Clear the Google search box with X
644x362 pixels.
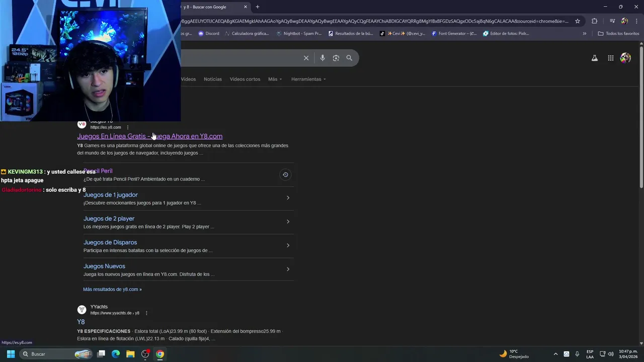coord(306,58)
